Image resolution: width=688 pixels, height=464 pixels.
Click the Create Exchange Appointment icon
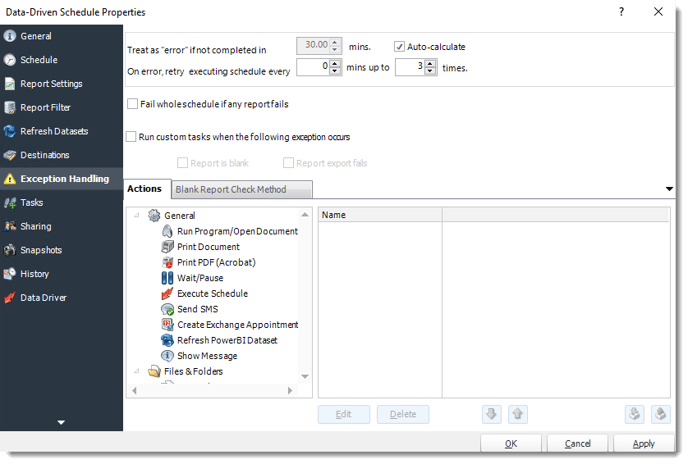(167, 325)
